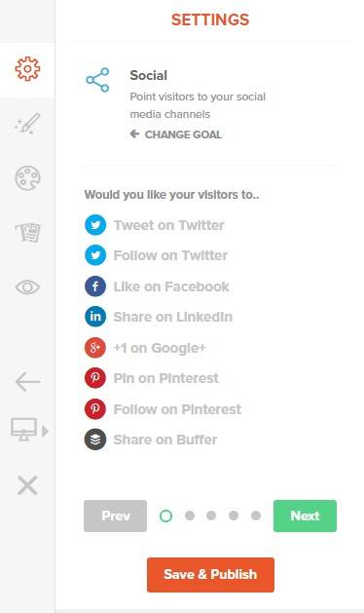Open the settings gear tab in sidebar
This screenshot has height=613, width=364.
(x=27, y=69)
